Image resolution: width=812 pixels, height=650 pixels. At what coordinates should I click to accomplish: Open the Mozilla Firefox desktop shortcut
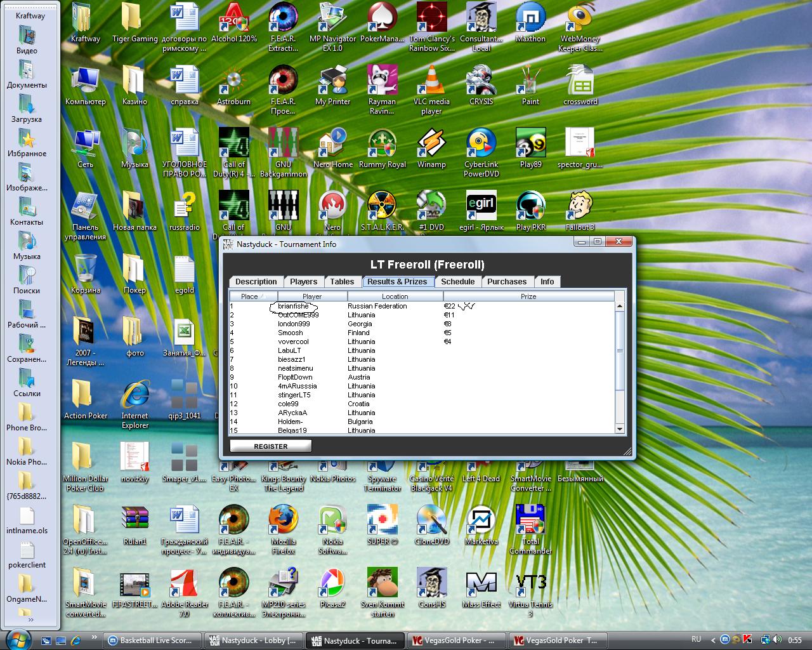tap(283, 522)
